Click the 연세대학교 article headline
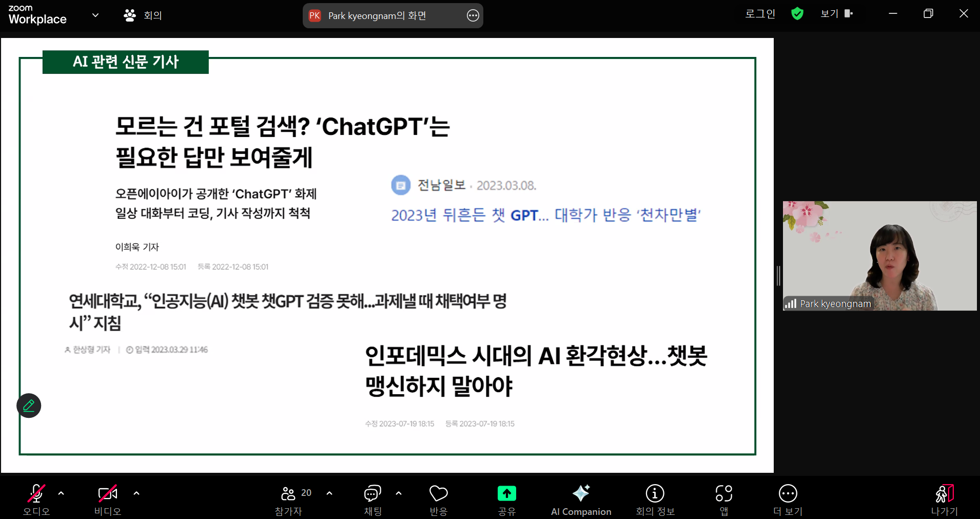 coord(288,312)
